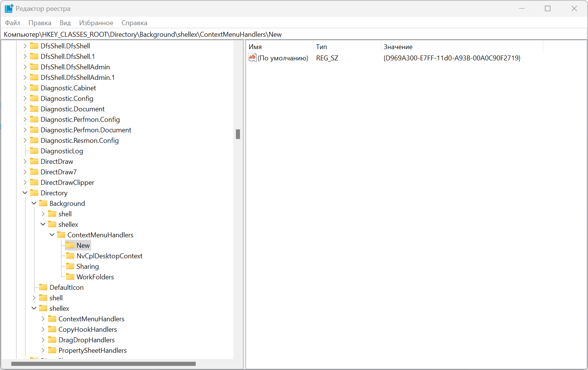The image size is (588, 370).
Task: Click the {D969A300-E7FF-11d0-A93B-00A0C90F2719} value data
Action: tap(452, 58)
